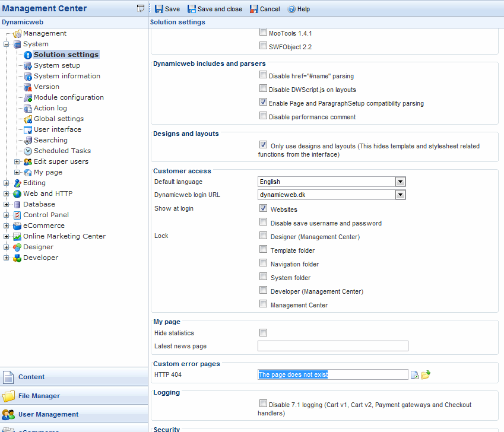Click the Latest news page input field

coord(332,346)
